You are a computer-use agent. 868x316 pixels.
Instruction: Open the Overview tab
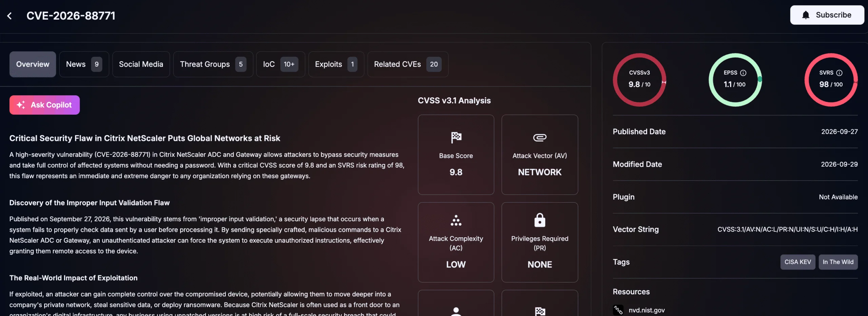(x=33, y=64)
